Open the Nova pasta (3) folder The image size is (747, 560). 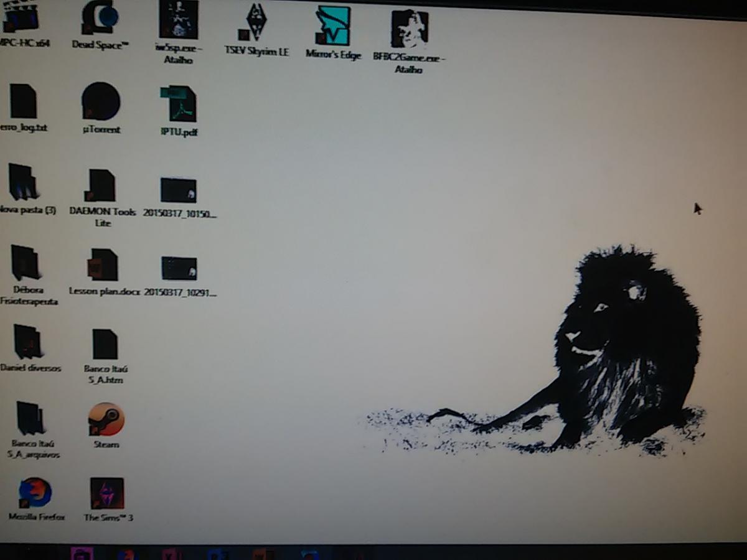24,182
